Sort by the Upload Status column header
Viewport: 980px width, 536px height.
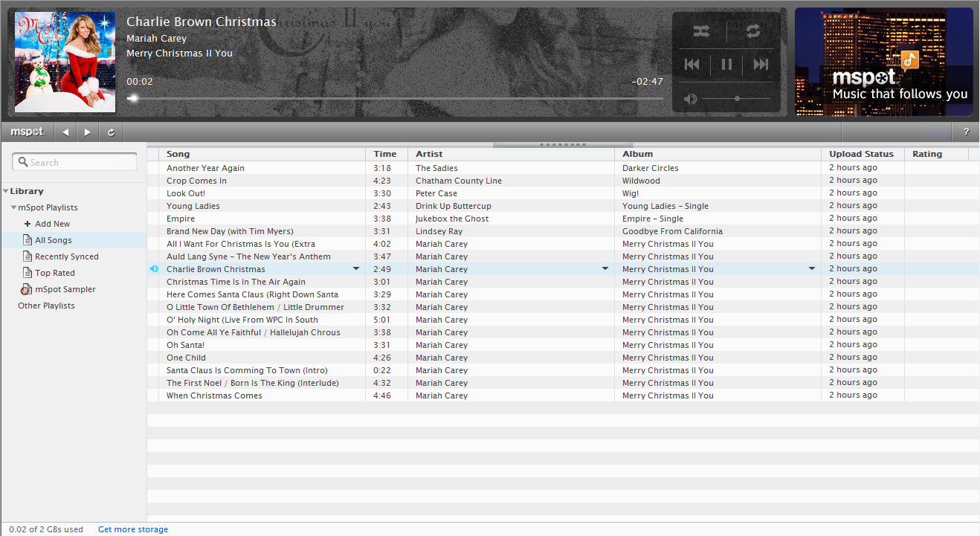click(863, 154)
